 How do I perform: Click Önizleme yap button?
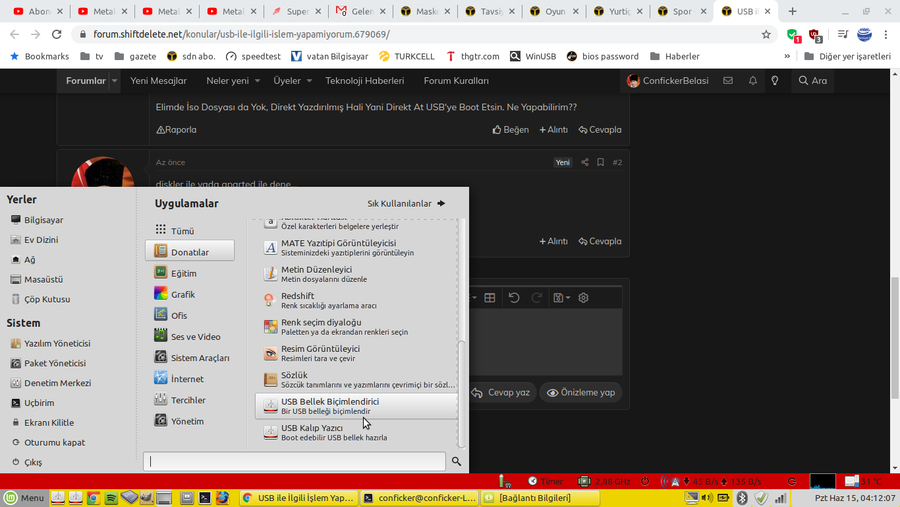point(581,393)
